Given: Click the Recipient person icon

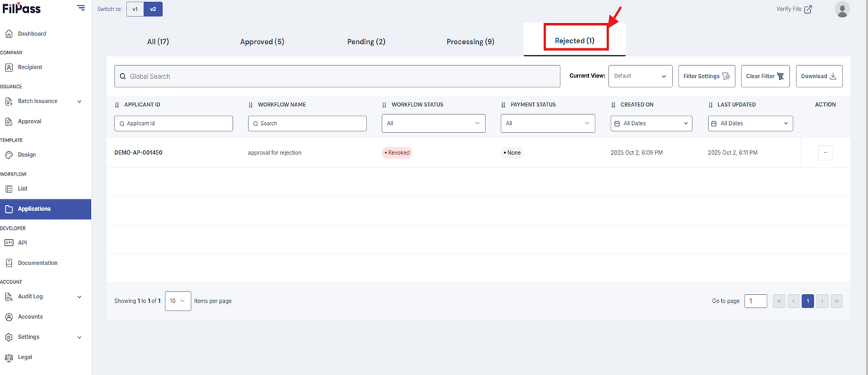Looking at the screenshot, I should point(9,67).
